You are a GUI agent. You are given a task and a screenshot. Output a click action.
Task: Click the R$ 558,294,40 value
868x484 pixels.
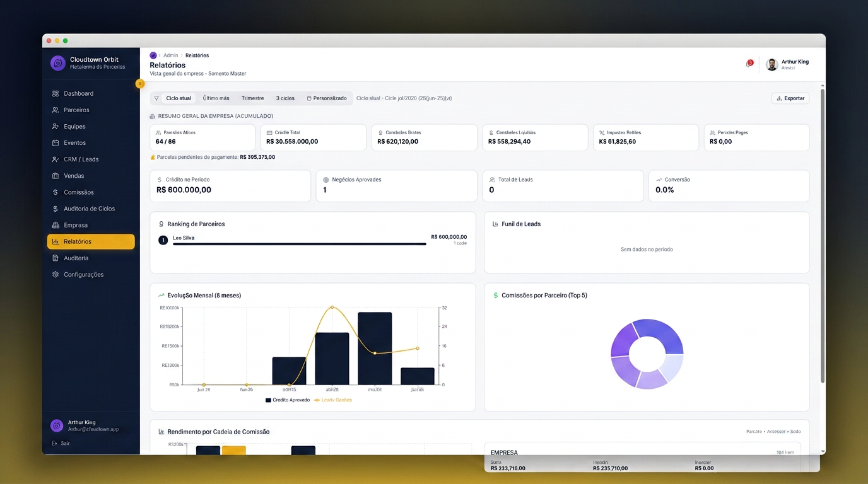coord(509,142)
